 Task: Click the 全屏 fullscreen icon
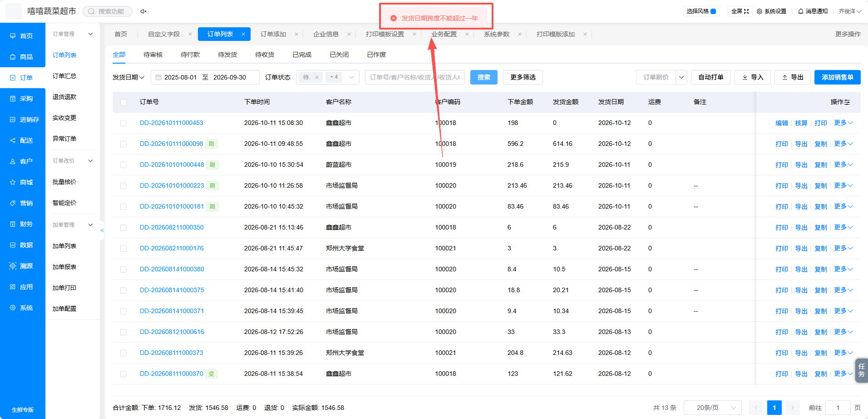[746, 11]
